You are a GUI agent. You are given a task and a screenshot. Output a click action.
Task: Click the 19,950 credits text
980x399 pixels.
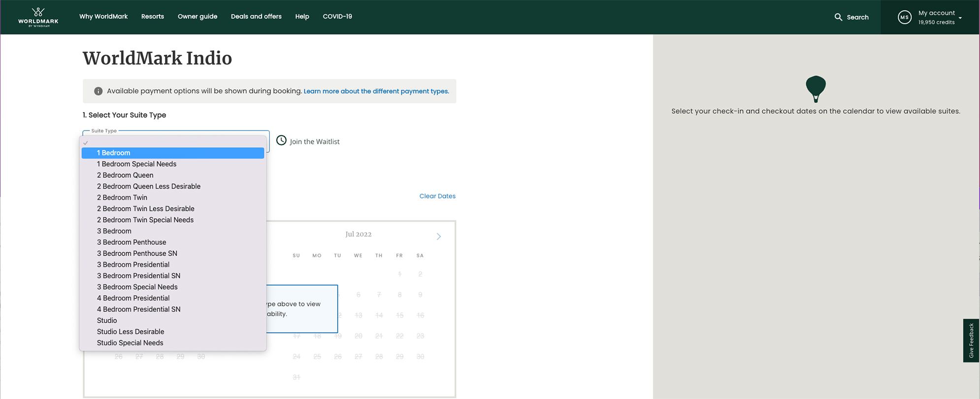pos(936,22)
